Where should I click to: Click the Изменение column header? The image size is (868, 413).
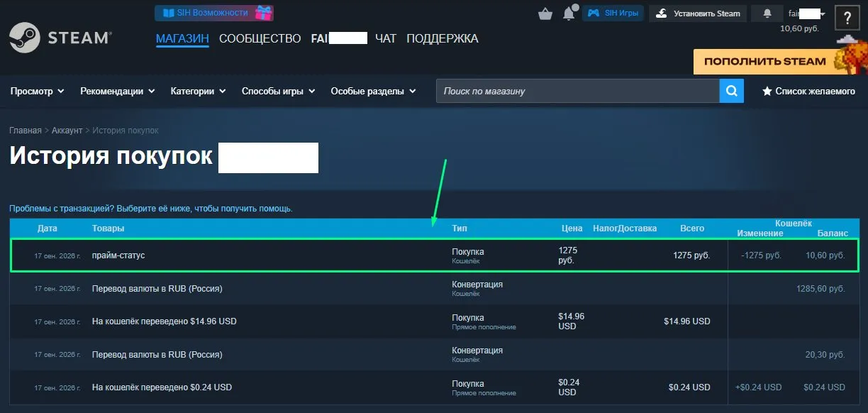tap(760, 233)
